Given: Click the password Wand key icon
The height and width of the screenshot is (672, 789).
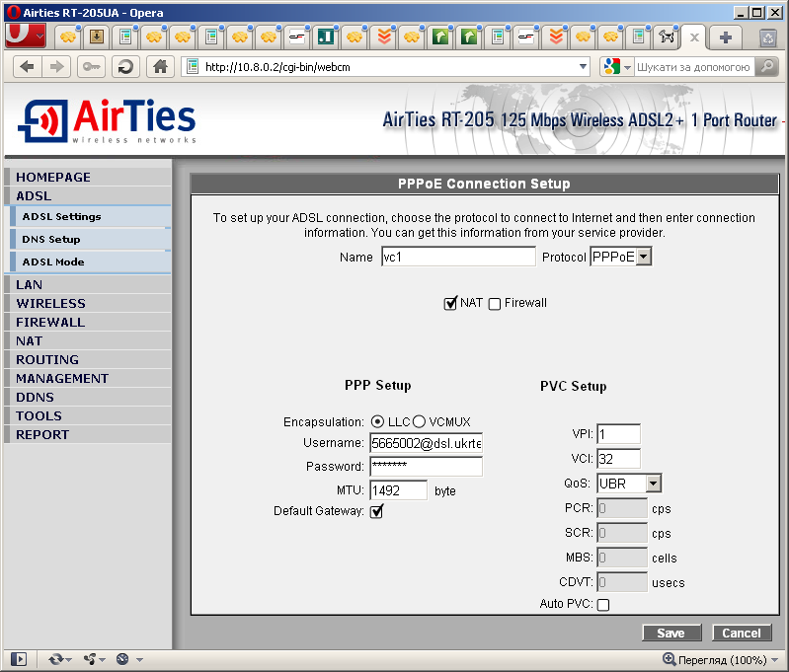Looking at the screenshot, I should [x=91, y=66].
